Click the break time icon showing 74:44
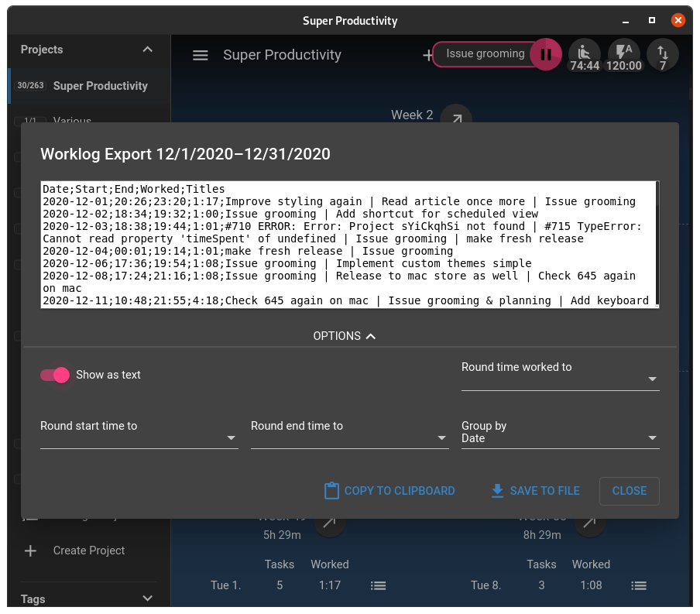 (585, 54)
